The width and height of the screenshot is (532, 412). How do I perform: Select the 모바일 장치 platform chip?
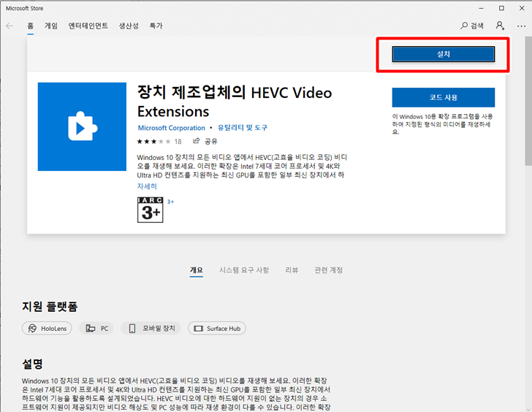151,328
